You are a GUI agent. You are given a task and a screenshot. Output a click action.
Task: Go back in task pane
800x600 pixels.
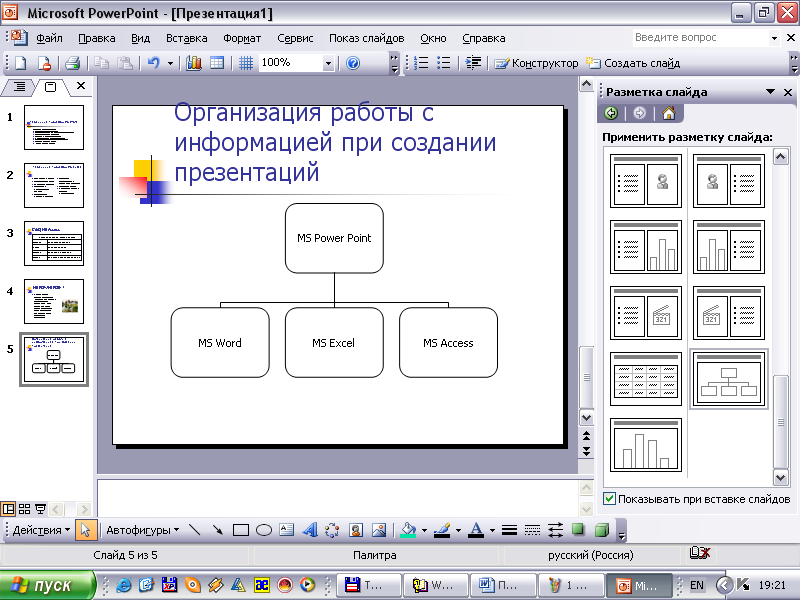click(x=611, y=113)
